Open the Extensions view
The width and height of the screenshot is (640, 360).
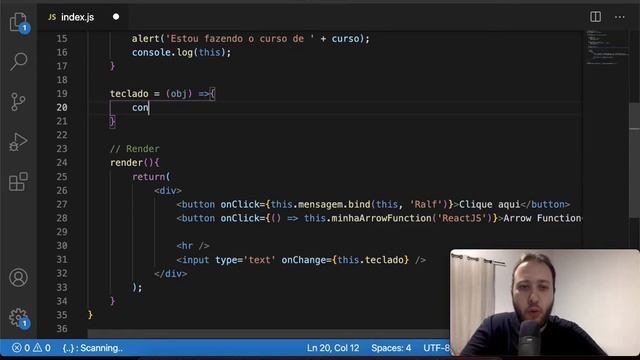coord(18,181)
